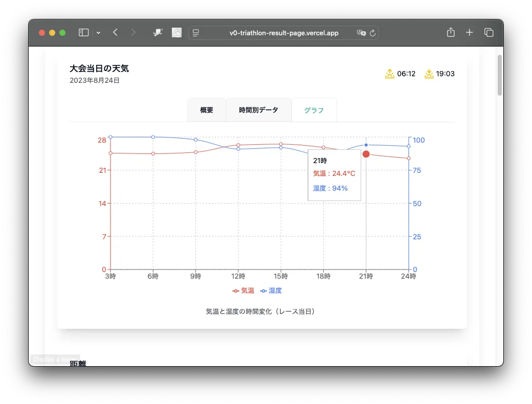Click the runner extension icon in toolbar
The height and width of the screenshot is (404, 532).
tap(158, 33)
